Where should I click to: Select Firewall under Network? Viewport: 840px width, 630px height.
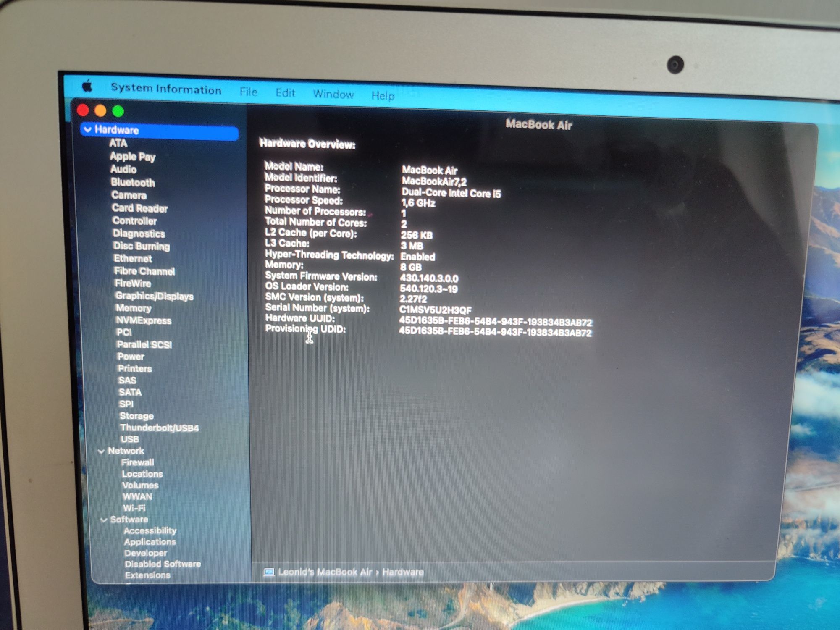click(x=137, y=462)
